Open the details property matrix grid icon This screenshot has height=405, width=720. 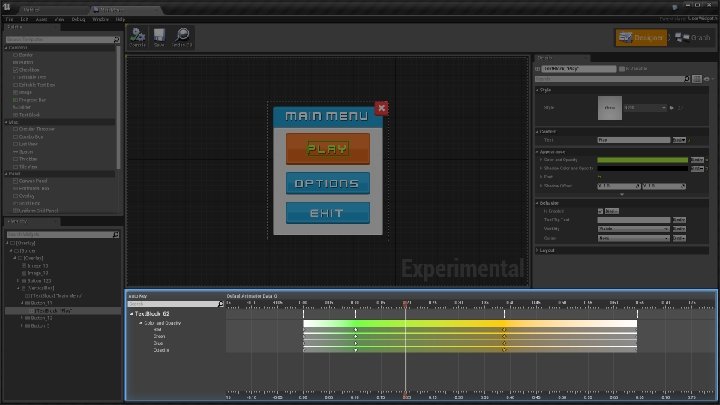[697, 79]
